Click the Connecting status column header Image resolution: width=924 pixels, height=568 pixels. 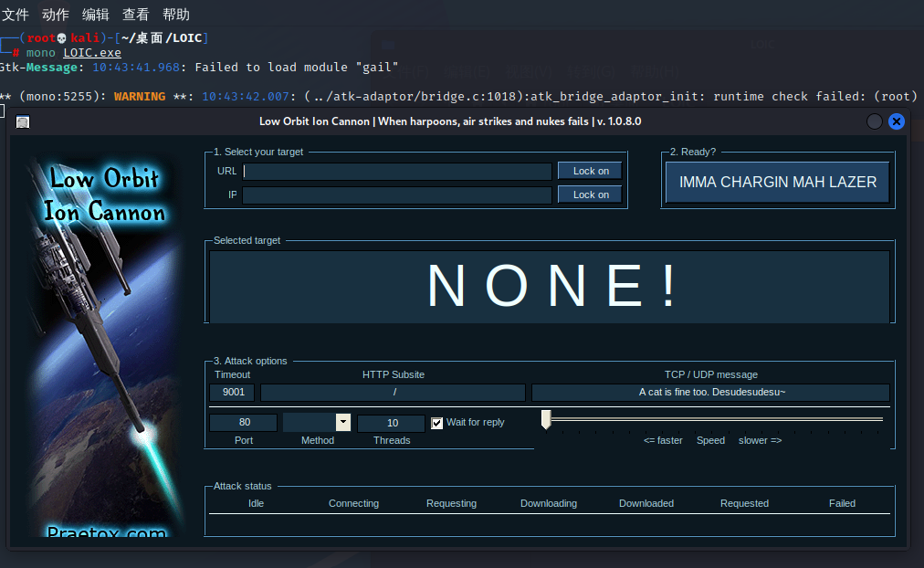tap(353, 503)
